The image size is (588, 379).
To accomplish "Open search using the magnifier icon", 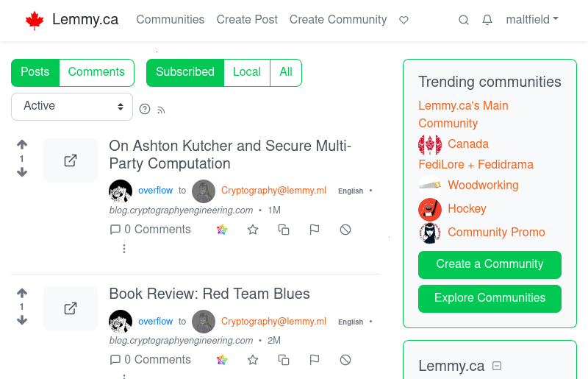I will tap(464, 20).
